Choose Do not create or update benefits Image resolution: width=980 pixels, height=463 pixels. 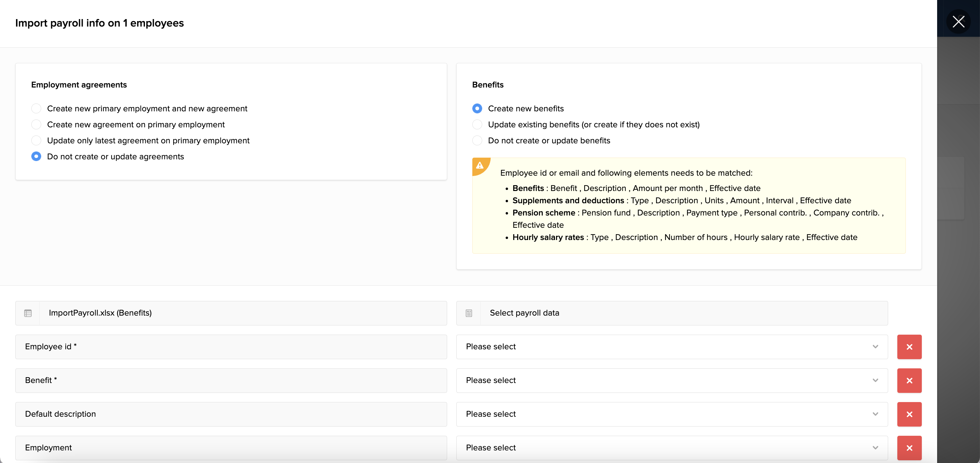[x=477, y=141]
